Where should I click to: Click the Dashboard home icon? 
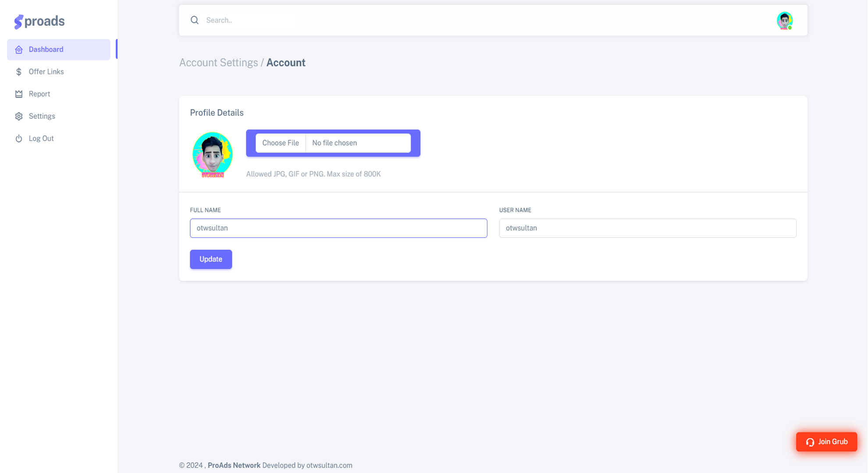click(x=19, y=50)
